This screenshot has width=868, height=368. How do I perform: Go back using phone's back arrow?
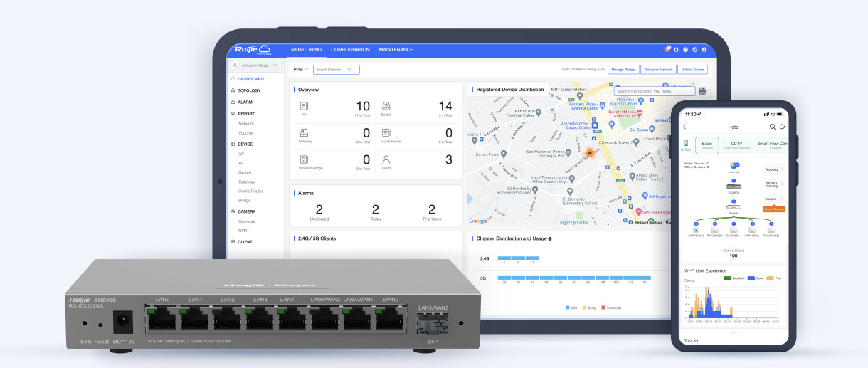[684, 127]
